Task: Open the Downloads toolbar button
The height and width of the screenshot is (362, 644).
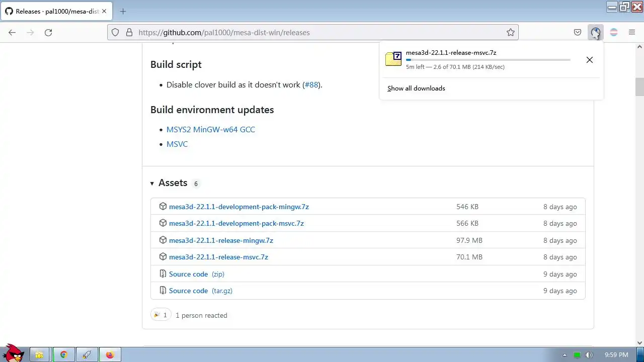Action: click(596, 33)
